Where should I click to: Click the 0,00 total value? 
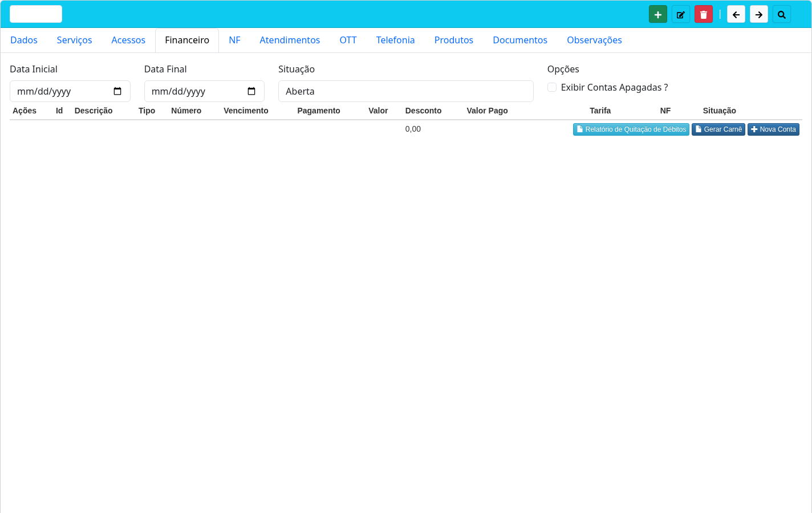413,129
